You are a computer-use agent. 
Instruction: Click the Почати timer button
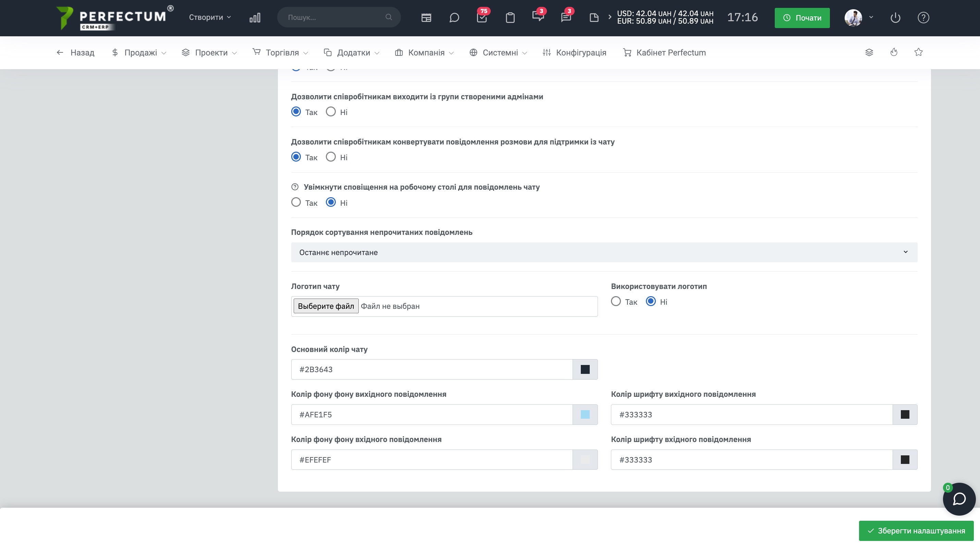click(x=802, y=17)
